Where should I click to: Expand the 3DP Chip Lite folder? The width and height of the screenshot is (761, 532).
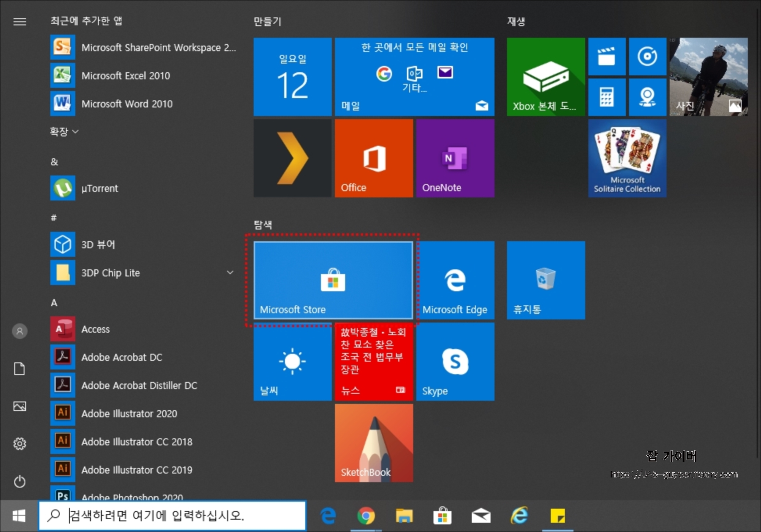[230, 272]
